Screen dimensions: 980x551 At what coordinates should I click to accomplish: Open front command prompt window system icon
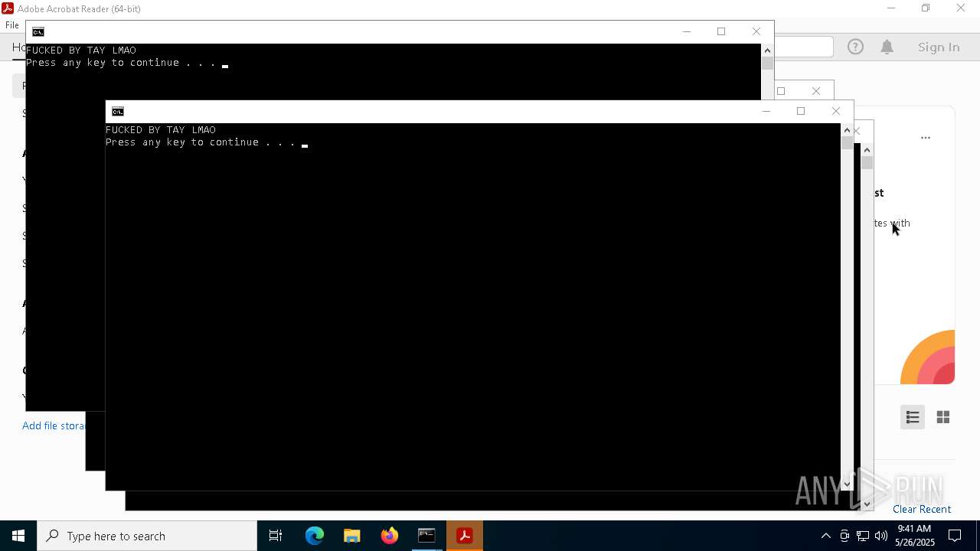tap(118, 112)
